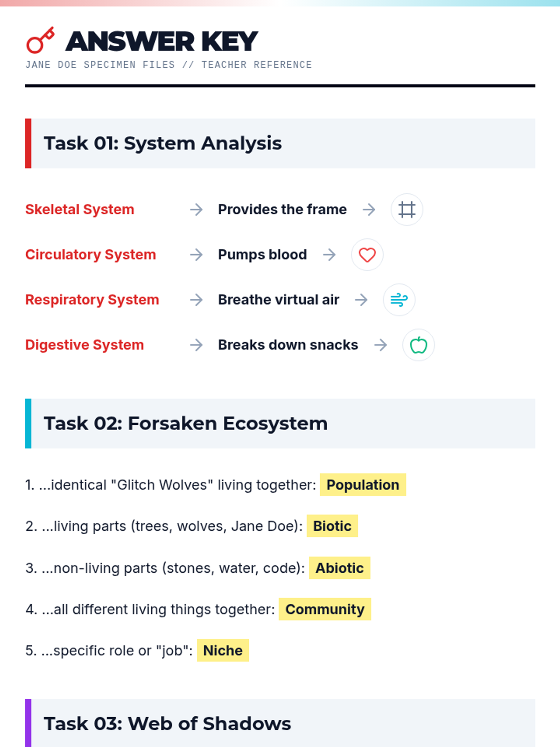Click the Digestive System label

point(84,345)
